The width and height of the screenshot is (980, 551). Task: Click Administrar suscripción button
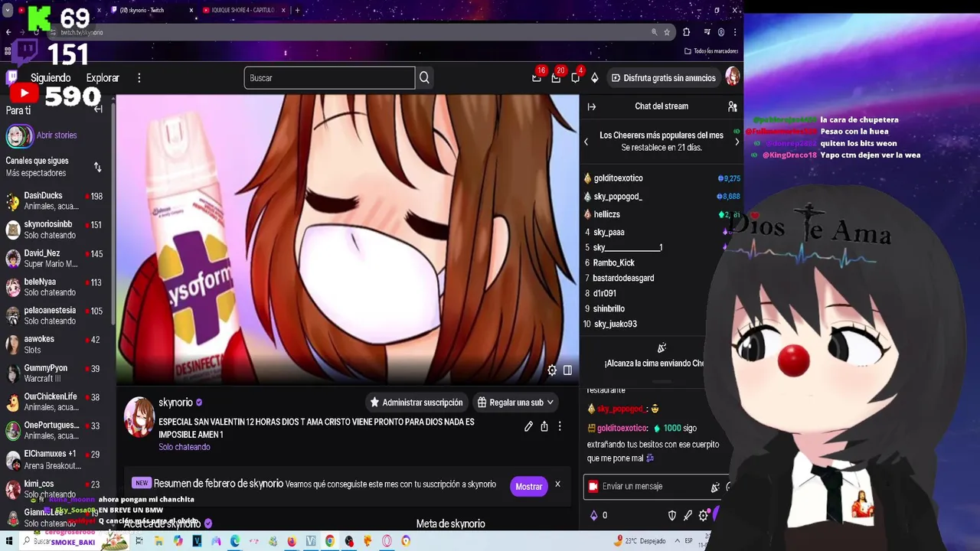(416, 403)
